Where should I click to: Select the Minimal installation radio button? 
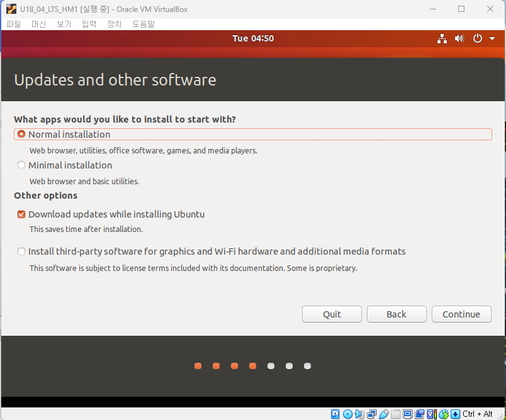coord(21,165)
